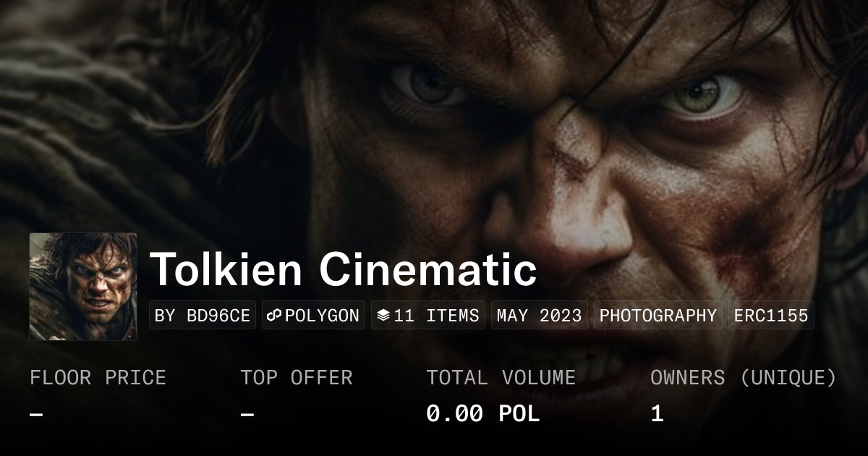This screenshot has height=456, width=868.
Task: Select the MAY 2023 creation date badge
Action: click(540, 316)
